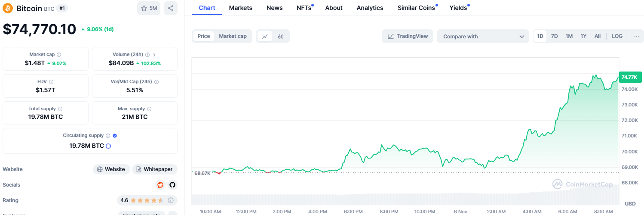Switch to the Similar Coins tab

417,8
